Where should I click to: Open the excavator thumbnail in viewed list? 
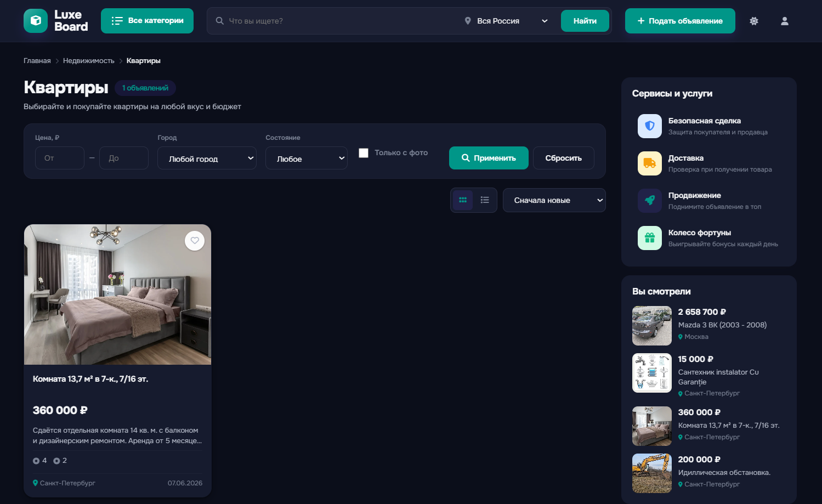coord(652,473)
